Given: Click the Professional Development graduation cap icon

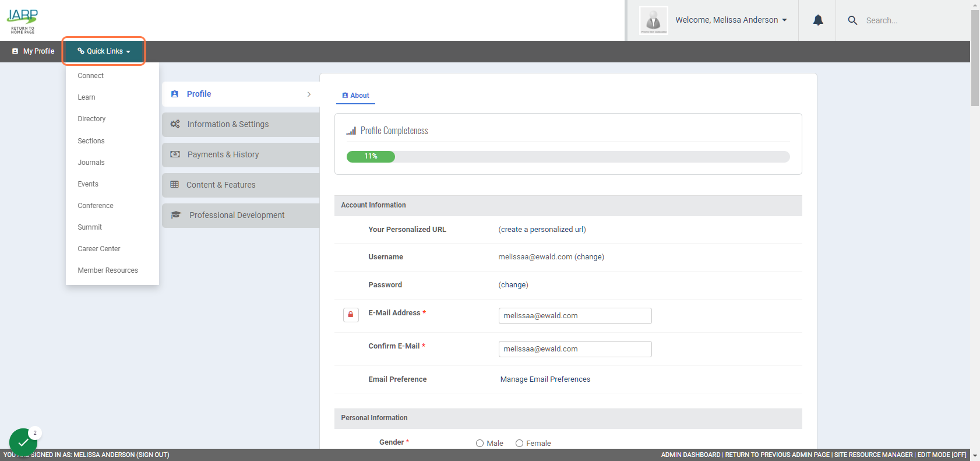Looking at the screenshot, I should (176, 215).
